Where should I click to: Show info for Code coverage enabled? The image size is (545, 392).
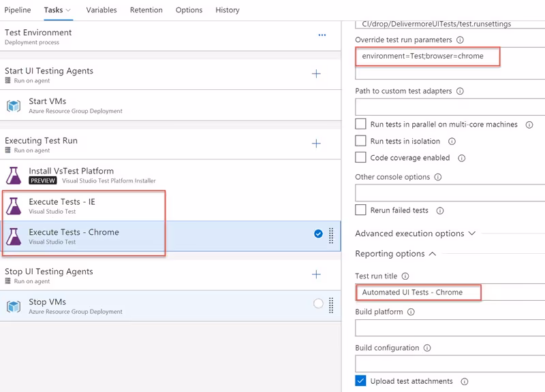point(462,159)
